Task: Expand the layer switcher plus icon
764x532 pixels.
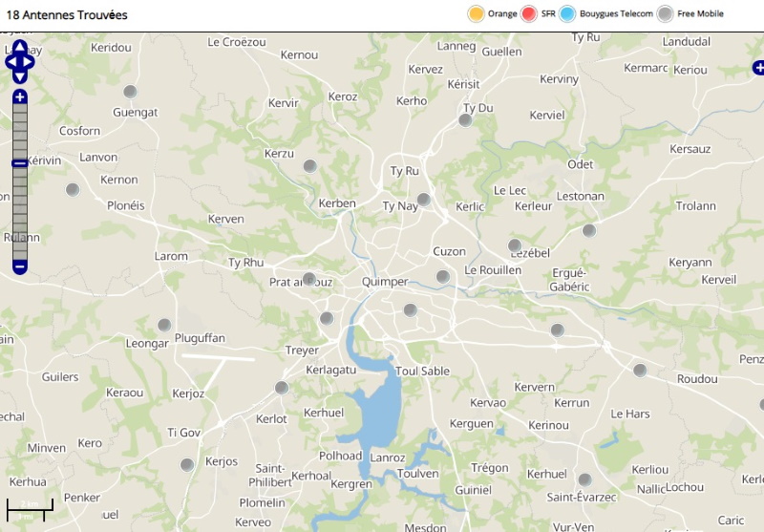Action: coord(758,68)
